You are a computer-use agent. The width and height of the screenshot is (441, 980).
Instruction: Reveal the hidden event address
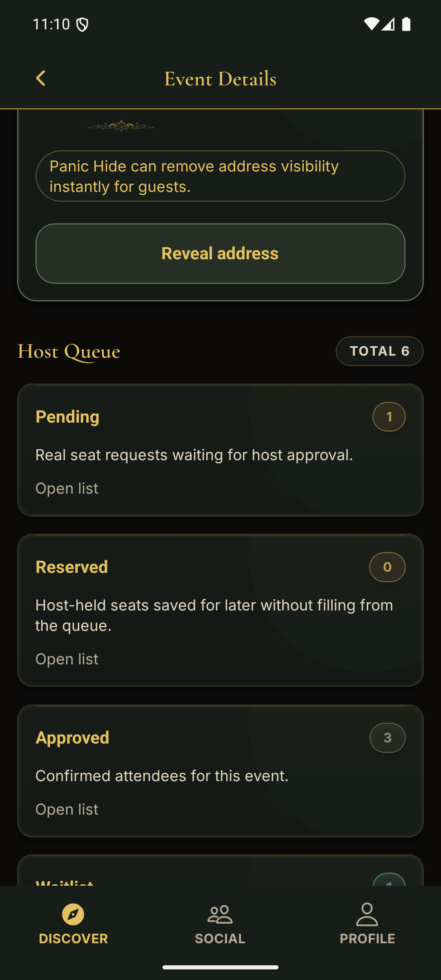click(x=220, y=253)
